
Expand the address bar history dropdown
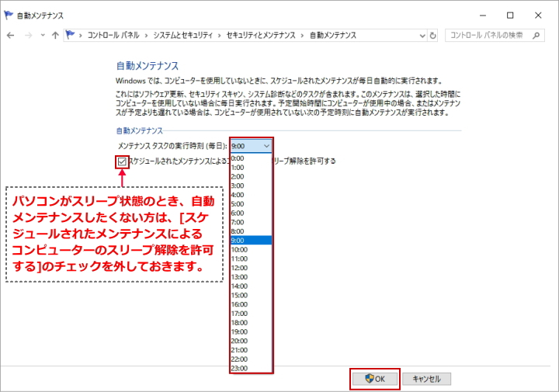click(421, 35)
